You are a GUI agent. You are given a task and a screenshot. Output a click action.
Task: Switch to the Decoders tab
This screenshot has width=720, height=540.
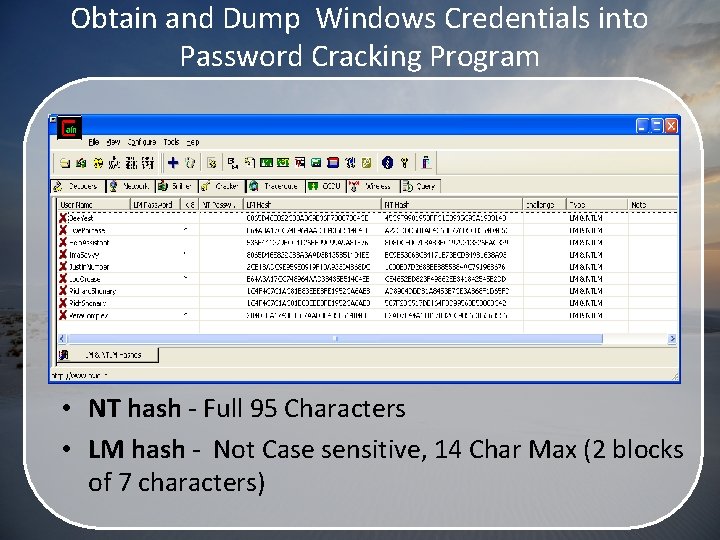tap(78, 186)
